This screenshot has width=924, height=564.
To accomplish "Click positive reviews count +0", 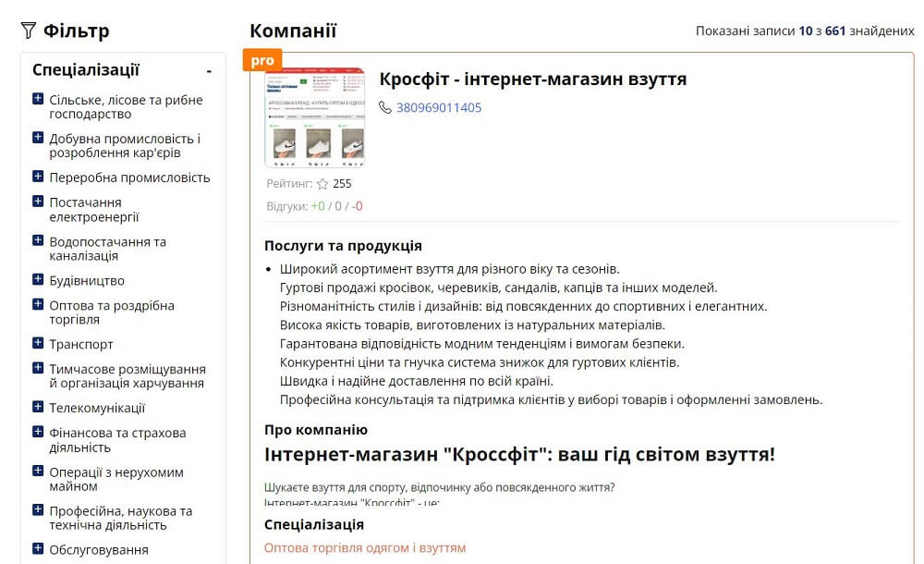I will (x=318, y=206).
